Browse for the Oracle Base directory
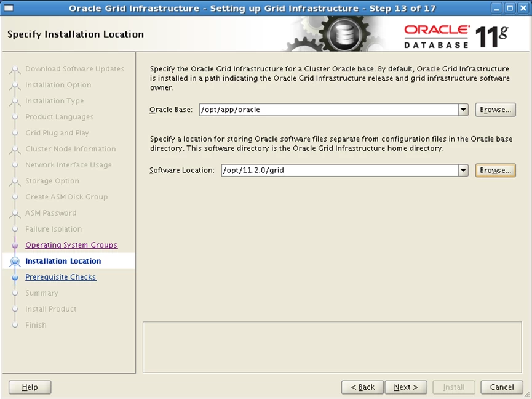 pyautogui.click(x=495, y=110)
